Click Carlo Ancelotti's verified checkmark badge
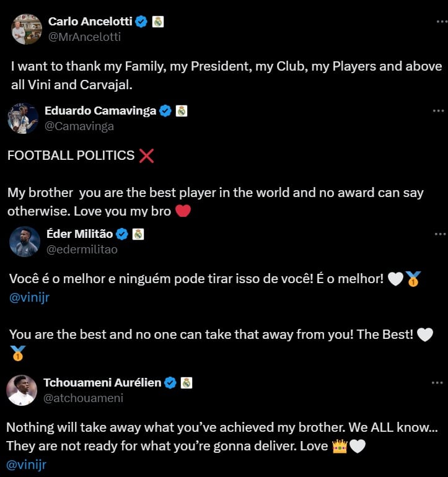This screenshot has height=477, width=448. [141, 22]
